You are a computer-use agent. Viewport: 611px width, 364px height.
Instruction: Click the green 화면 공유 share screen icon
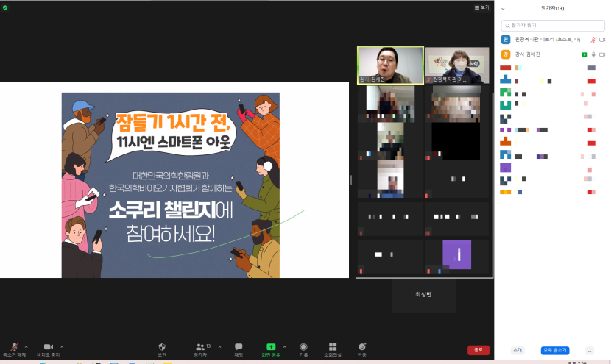pos(271,347)
